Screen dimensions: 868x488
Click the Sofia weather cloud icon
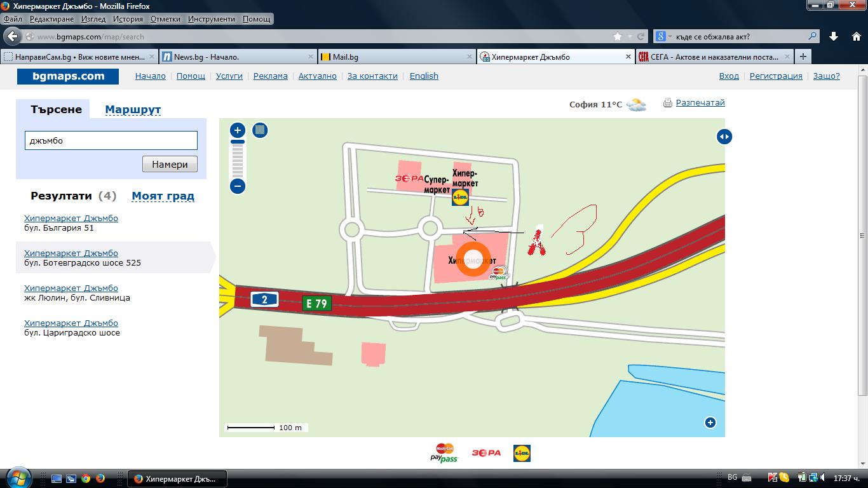[636, 105]
